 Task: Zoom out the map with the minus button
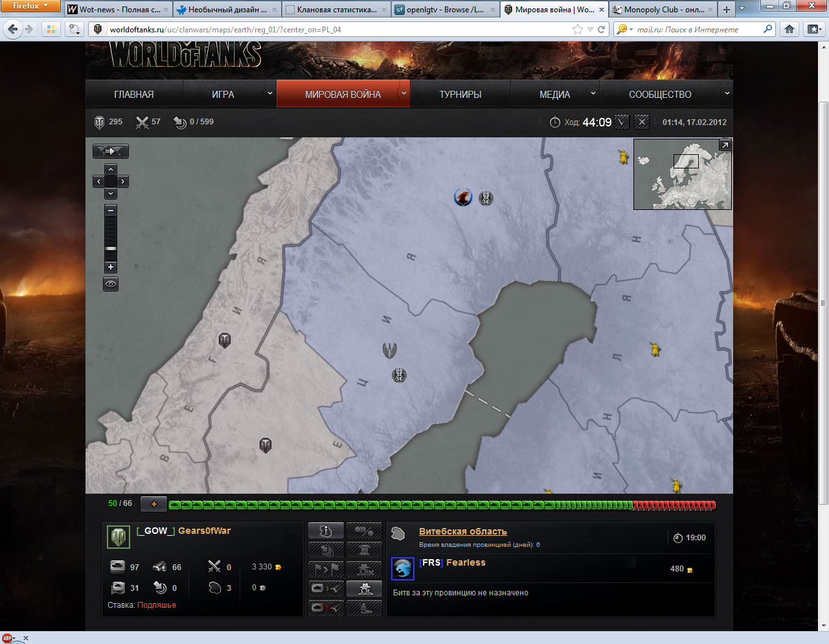111,211
